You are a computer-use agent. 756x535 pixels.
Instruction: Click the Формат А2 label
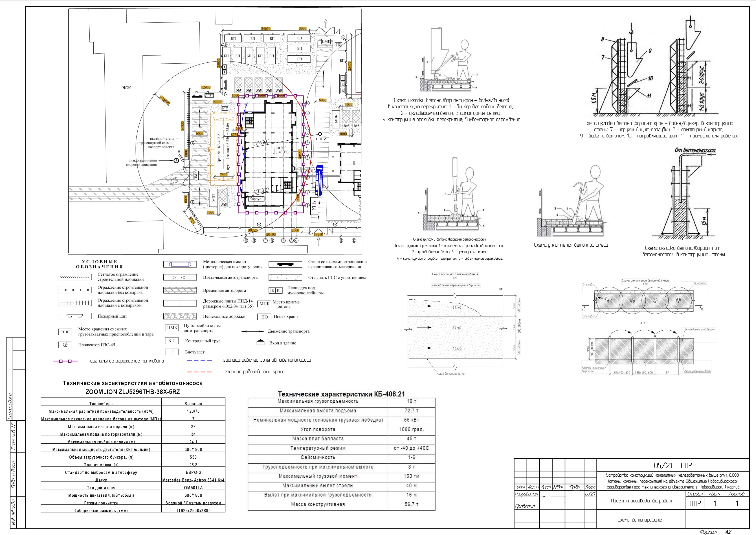[715, 532]
